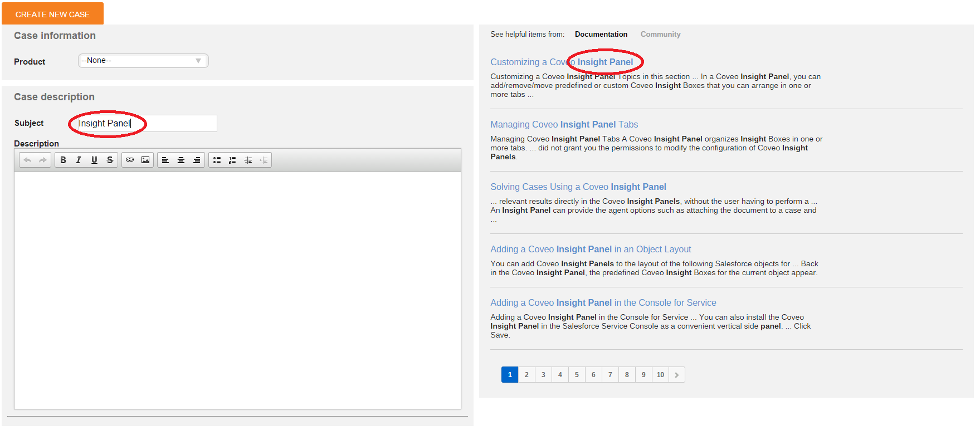Go to results page 5
The image size is (980, 430).
tap(577, 375)
